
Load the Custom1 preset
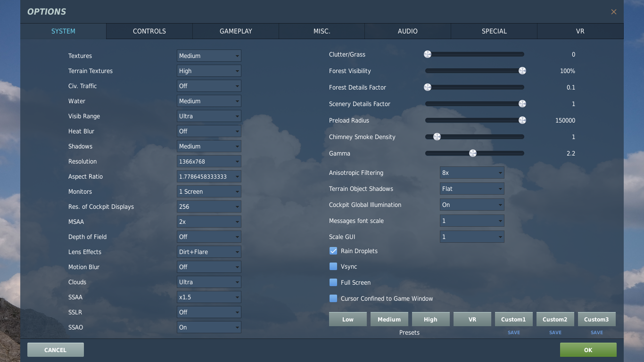(514, 319)
